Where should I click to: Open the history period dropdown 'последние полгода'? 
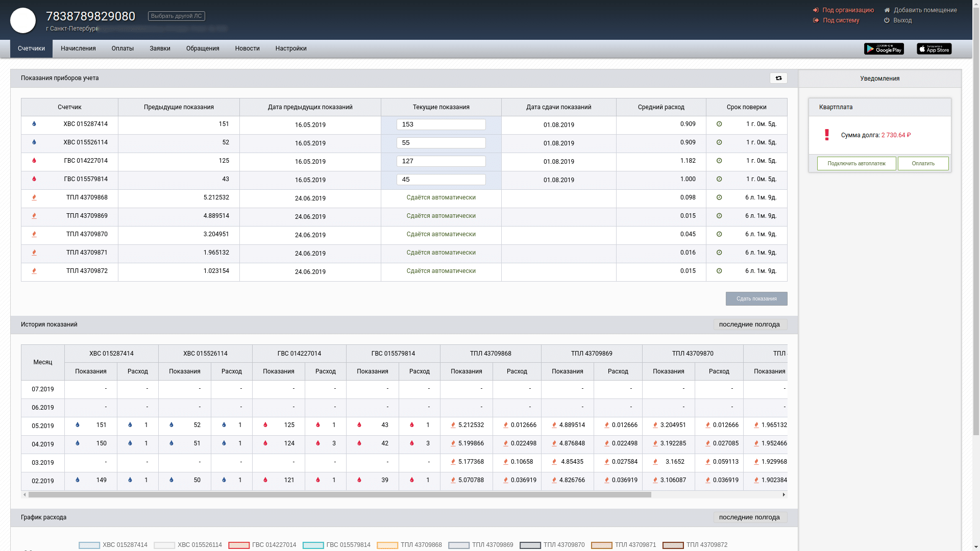pyautogui.click(x=750, y=324)
